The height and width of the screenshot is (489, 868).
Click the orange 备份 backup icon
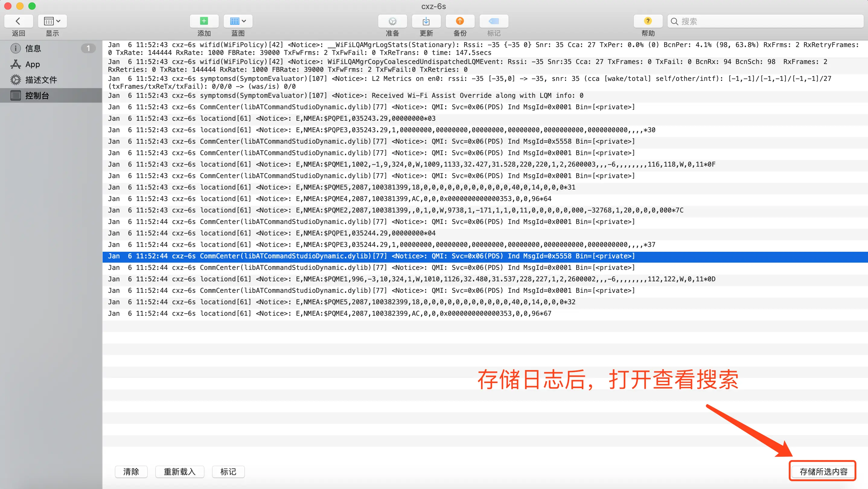[x=460, y=21]
